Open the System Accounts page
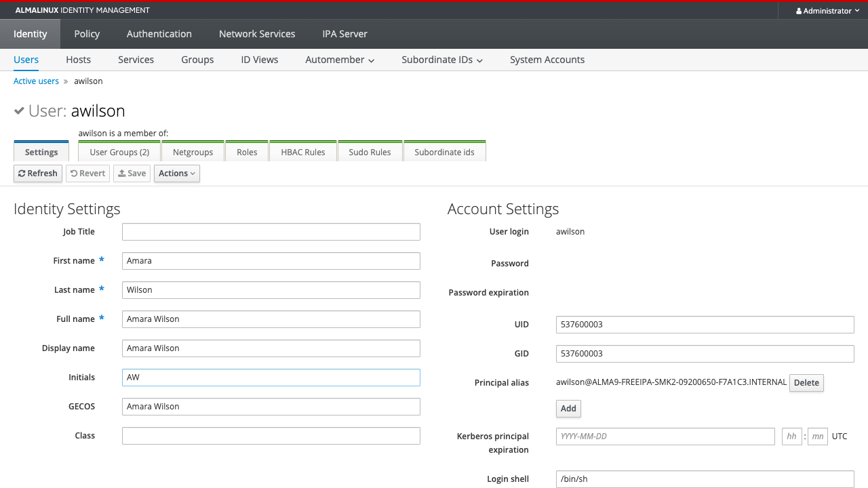Image resolution: width=868 pixels, height=488 pixels. 547,60
